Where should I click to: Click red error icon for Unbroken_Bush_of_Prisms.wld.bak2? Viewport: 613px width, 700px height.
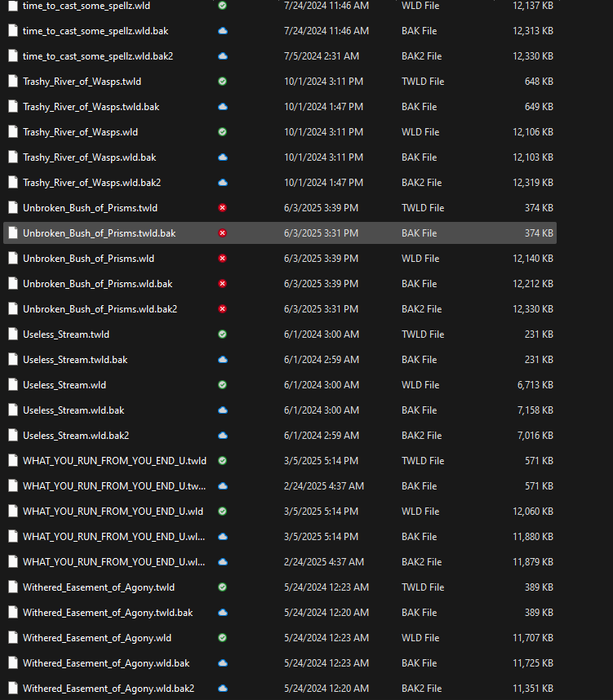pyautogui.click(x=223, y=309)
